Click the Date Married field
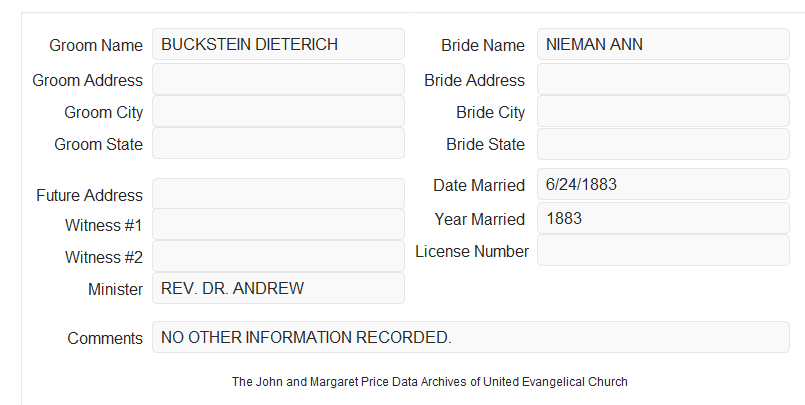Image resolution: width=805 pixels, height=405 pixels. [x=663, y=184]
